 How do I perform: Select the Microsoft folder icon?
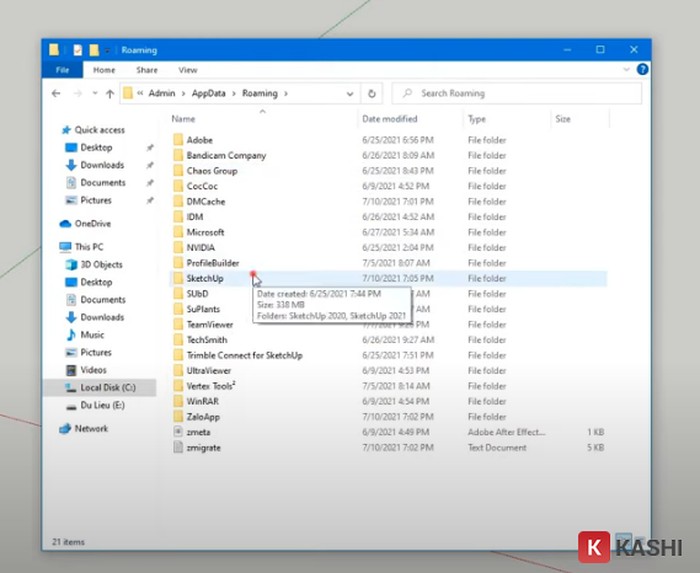click(178, 233)
